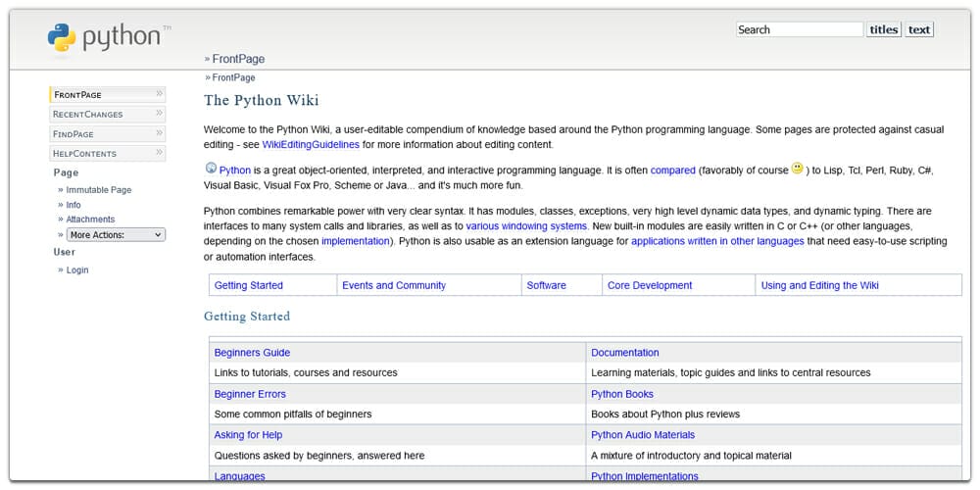Open the Documentation link
The height and width of the screenshot is (490, 980).
coord(625,353)
